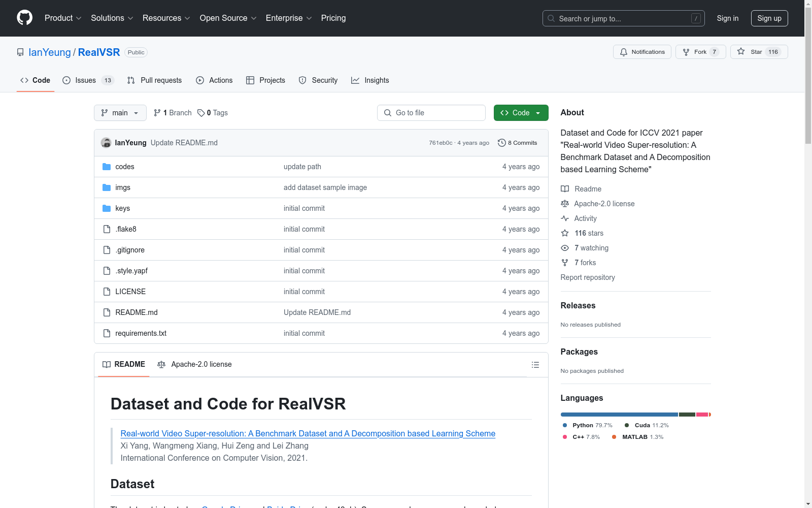Switch to the Pull requests tab
Viewport: 812px width, 508px height.
tap(154, 80)
